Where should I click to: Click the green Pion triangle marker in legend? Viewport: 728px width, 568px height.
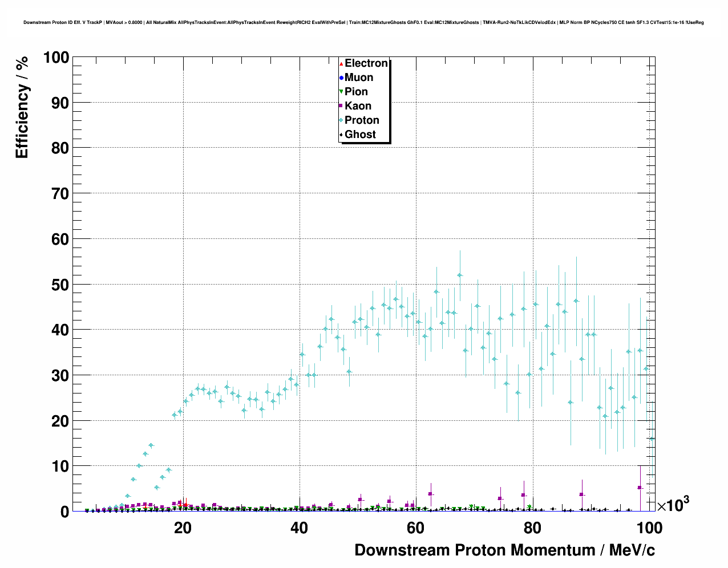pos(341,92)
